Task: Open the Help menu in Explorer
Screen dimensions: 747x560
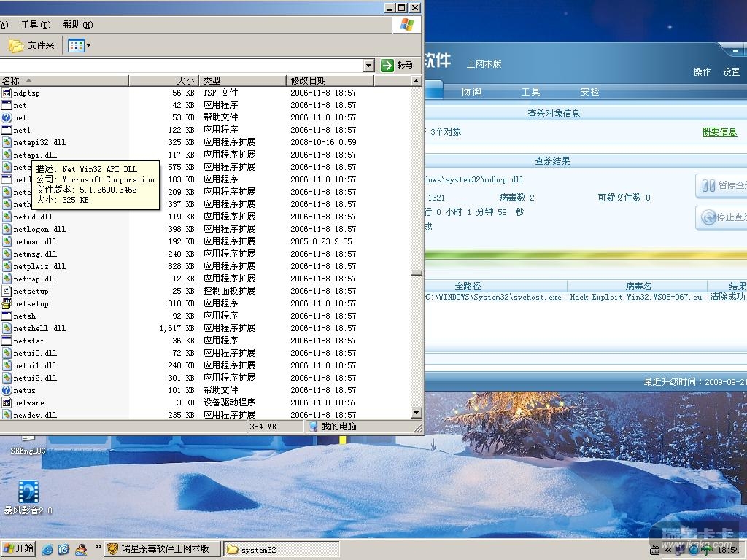Action: point(78,25)
